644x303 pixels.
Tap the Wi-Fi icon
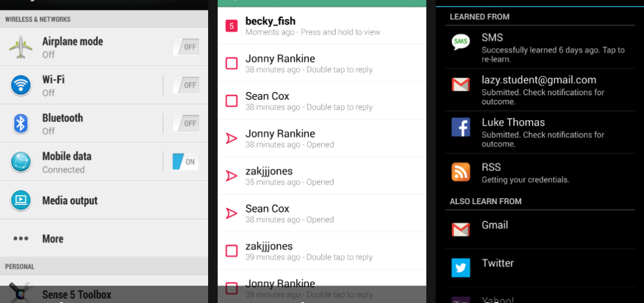tap(21, 85)
